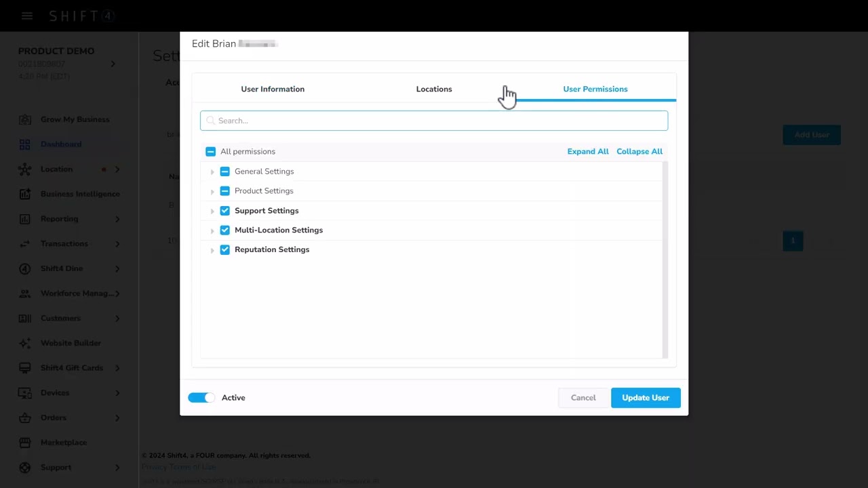Click the Customers sidebar icon
This screenshot has height=488, width=868.
[25, 318]
